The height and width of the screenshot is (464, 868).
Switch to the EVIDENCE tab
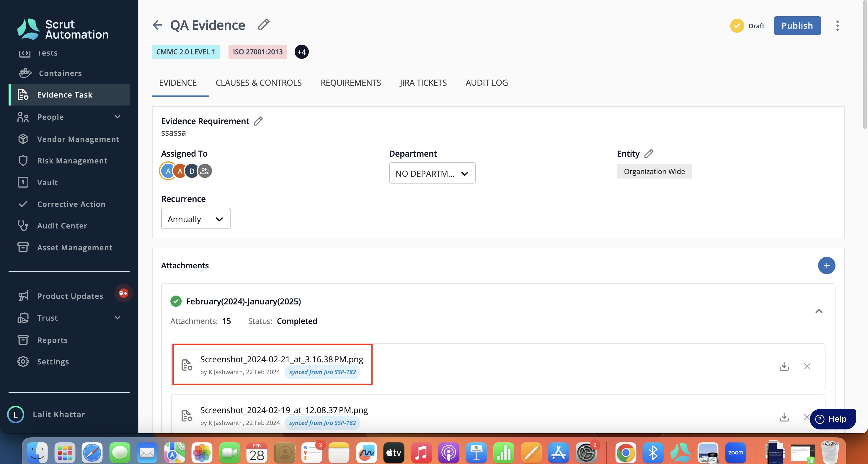(x=178, y=83)
